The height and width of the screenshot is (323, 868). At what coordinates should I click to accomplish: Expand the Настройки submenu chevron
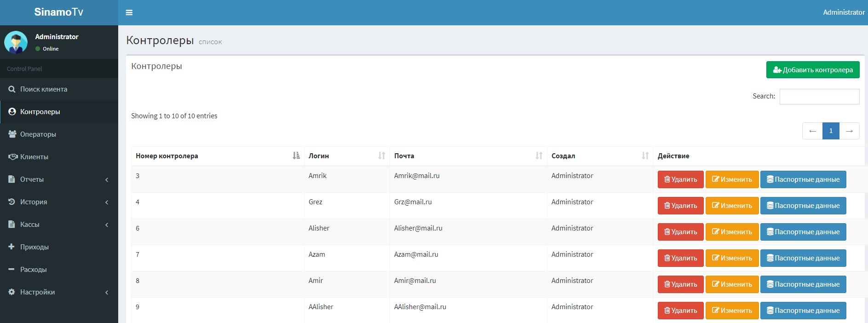(x=107, y=292)
